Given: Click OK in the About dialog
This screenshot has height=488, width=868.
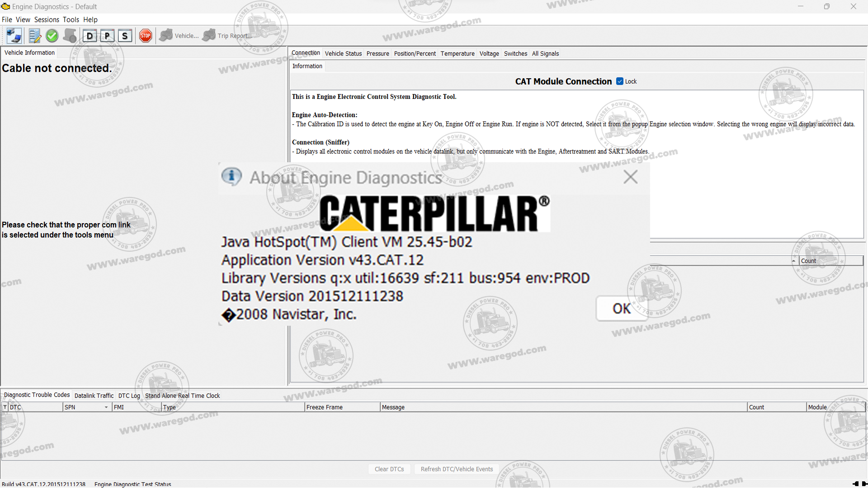Looking at the screenshot, I should [621, 309].
